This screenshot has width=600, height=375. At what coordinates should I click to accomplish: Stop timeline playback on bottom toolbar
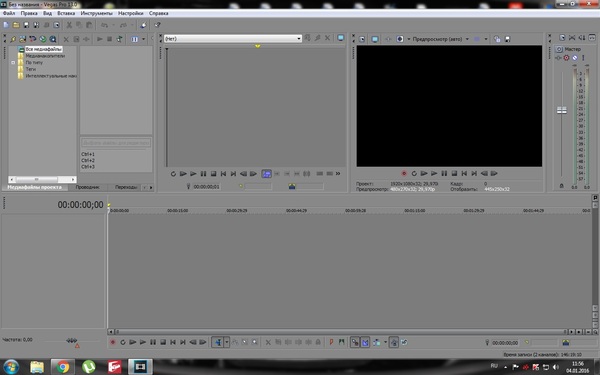coord(163,342)
